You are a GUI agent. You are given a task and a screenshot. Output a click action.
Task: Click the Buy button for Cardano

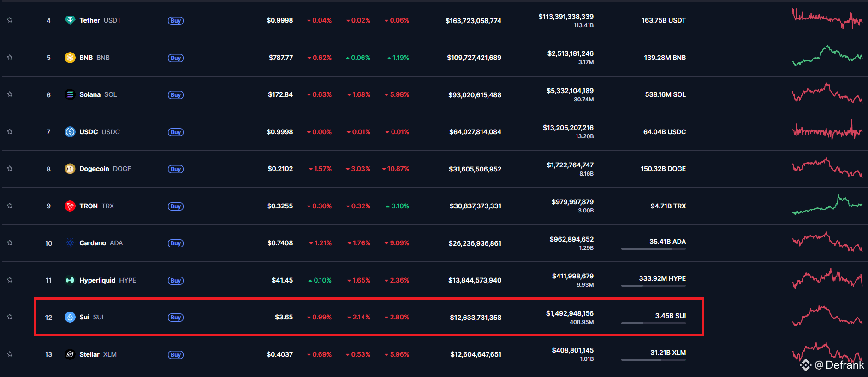[x=176, y=243]
